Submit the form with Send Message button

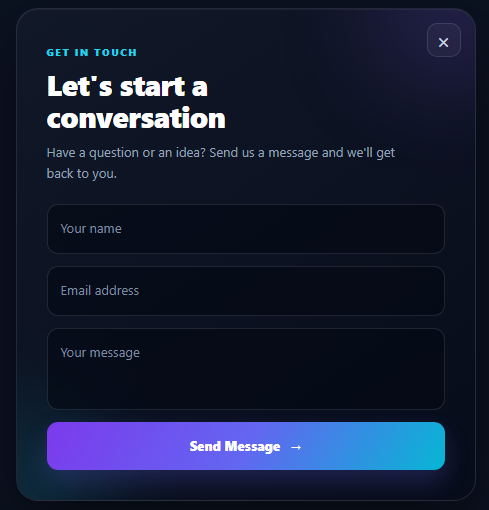click(246, 446)
